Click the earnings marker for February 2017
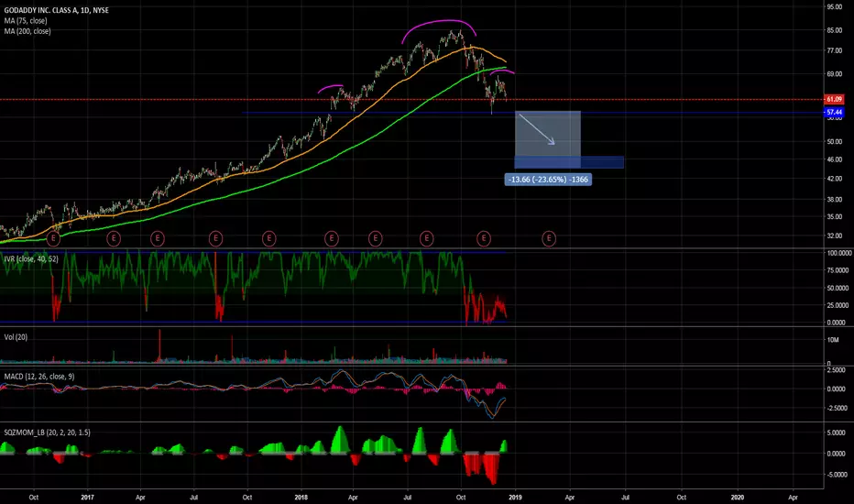The image size is (854, 504). [114, 238]
